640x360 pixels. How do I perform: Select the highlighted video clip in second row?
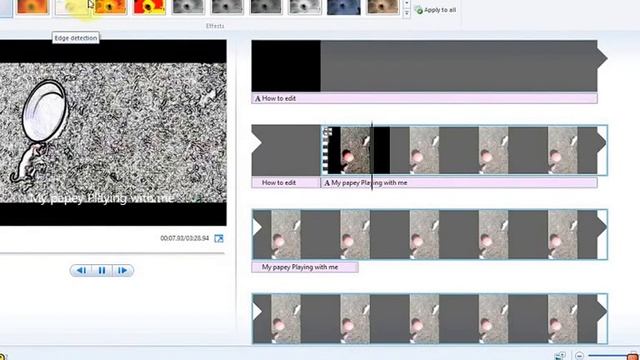coord(464,151)
